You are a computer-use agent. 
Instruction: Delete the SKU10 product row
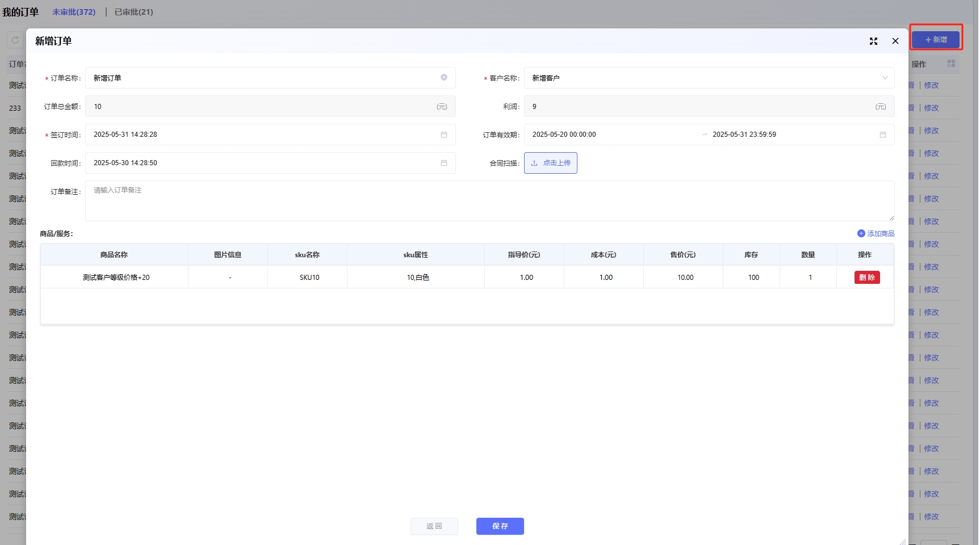[x=866, y=278]
